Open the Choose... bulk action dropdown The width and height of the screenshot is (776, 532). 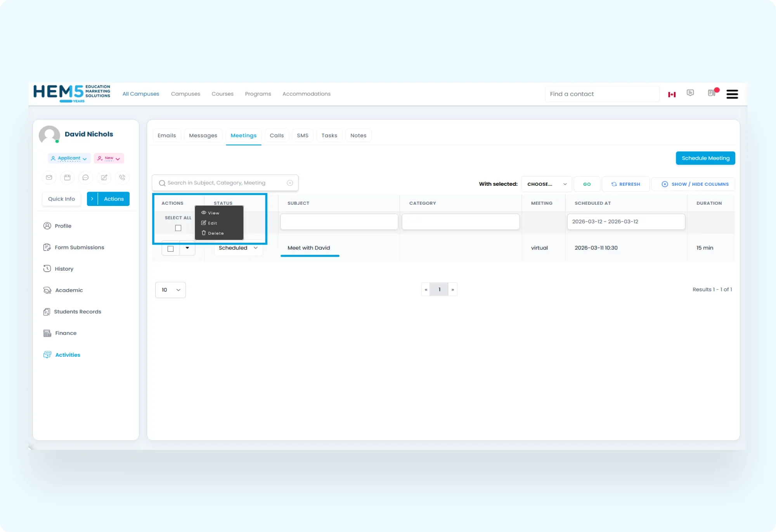pyautogui.click(x=546, y=184)
